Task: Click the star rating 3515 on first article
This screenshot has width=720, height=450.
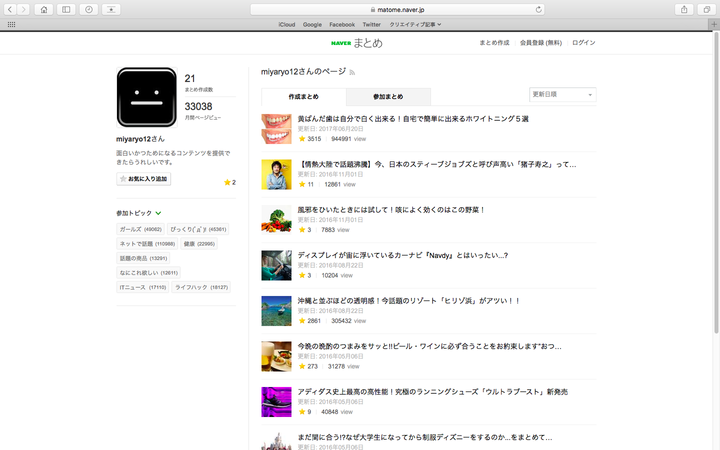Action: click(310, 139)
